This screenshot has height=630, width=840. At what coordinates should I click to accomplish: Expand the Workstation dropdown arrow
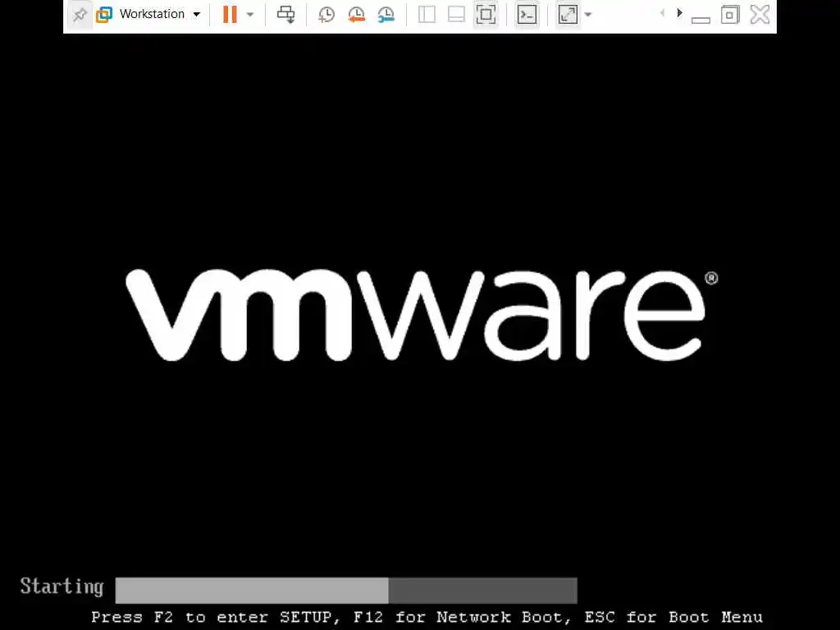click(197, 15)
